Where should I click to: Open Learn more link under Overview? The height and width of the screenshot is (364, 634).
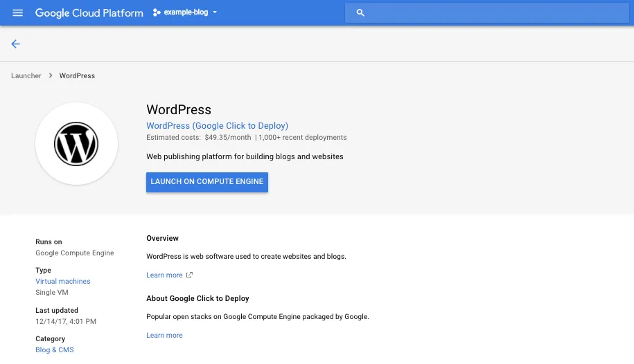point(164,275)
